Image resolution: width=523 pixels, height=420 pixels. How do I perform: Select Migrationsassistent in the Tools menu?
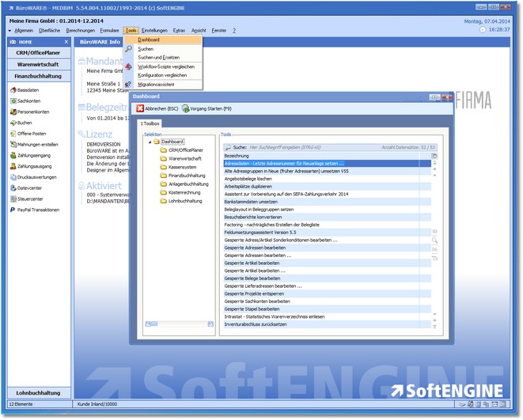[x=156, y=84]
